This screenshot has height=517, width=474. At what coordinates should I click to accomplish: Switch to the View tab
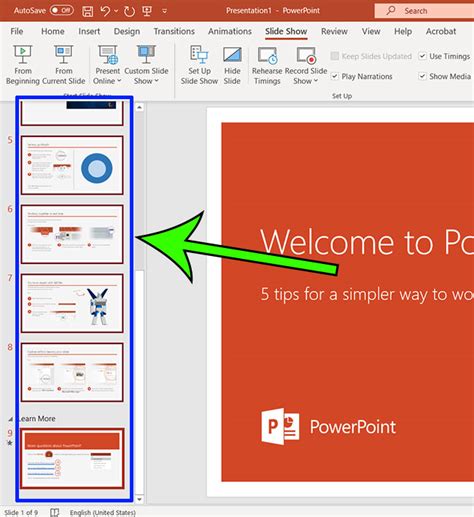coord(371,31)
